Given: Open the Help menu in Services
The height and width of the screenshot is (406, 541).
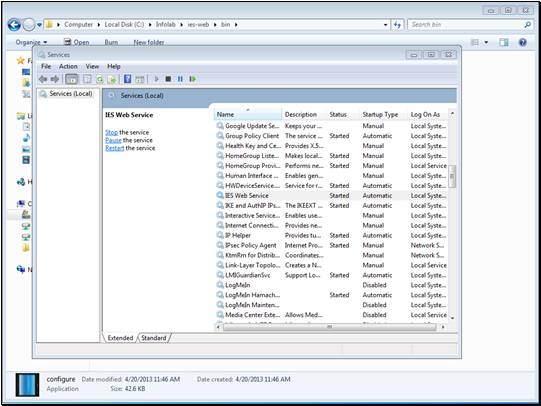Looking at the screenshot, I should [114, 66].
